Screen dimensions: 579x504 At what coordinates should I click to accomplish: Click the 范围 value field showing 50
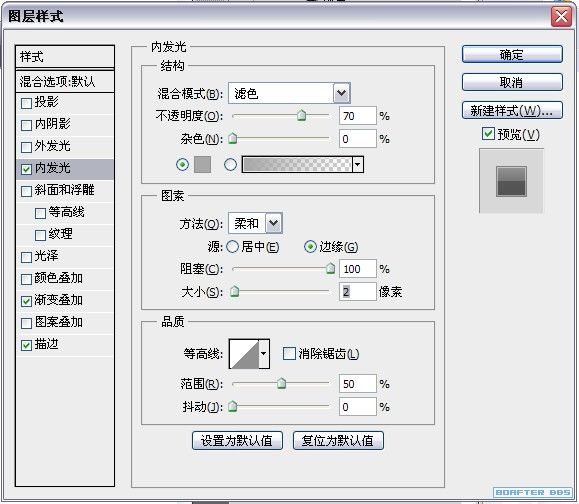coord(357,384)
